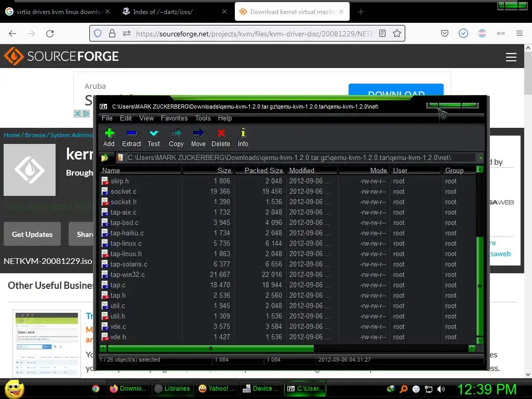This screenshot has height=399, width=532.
Task: Sort by Packed Size column header
Action: coord(260,170)
